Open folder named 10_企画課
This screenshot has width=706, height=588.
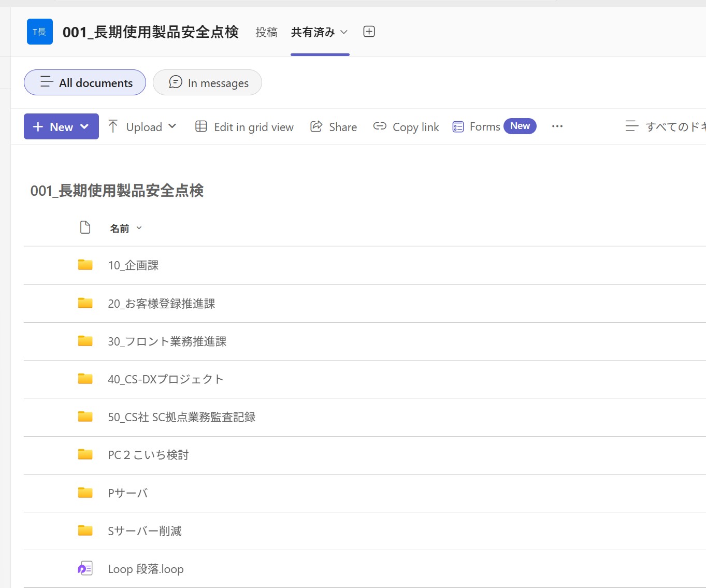(x=133, y=265)
